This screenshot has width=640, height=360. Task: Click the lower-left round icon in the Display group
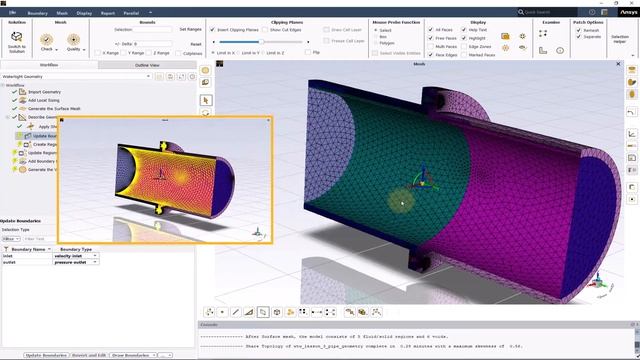[505, 48]
